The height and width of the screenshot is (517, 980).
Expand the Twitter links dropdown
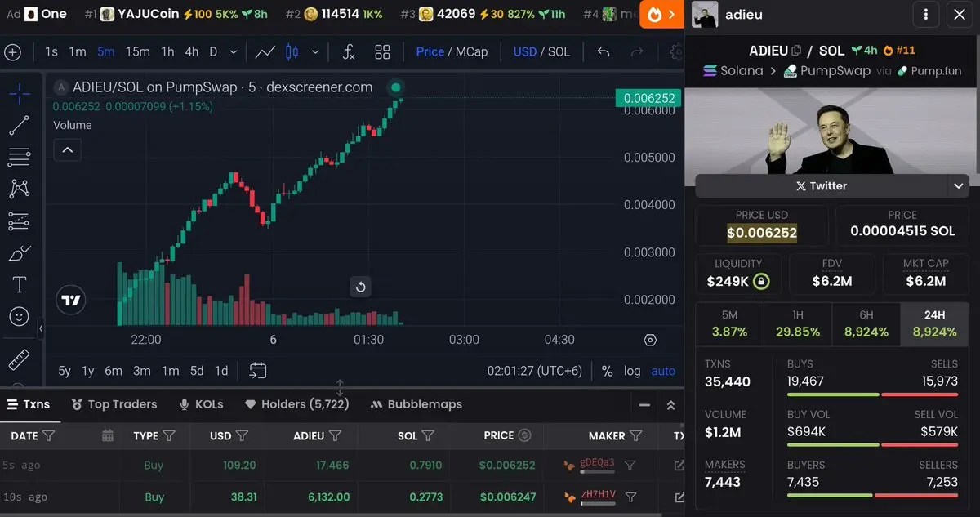(x=959, y=186)
